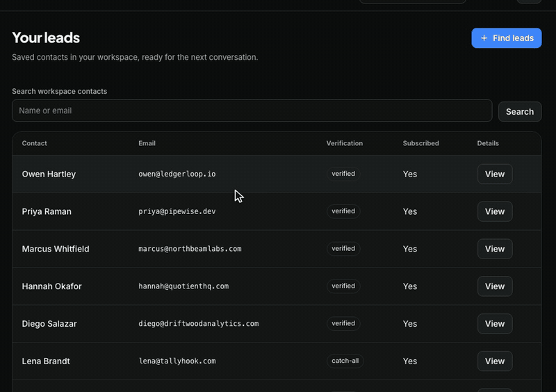
Task: Select the name Lena Brandt
Action: click(46, 361)
